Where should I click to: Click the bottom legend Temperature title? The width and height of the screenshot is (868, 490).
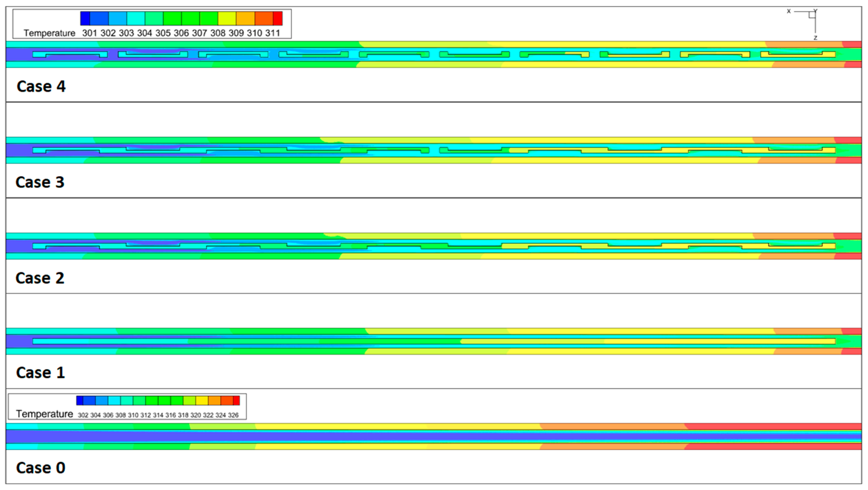[x=44, y=414]
